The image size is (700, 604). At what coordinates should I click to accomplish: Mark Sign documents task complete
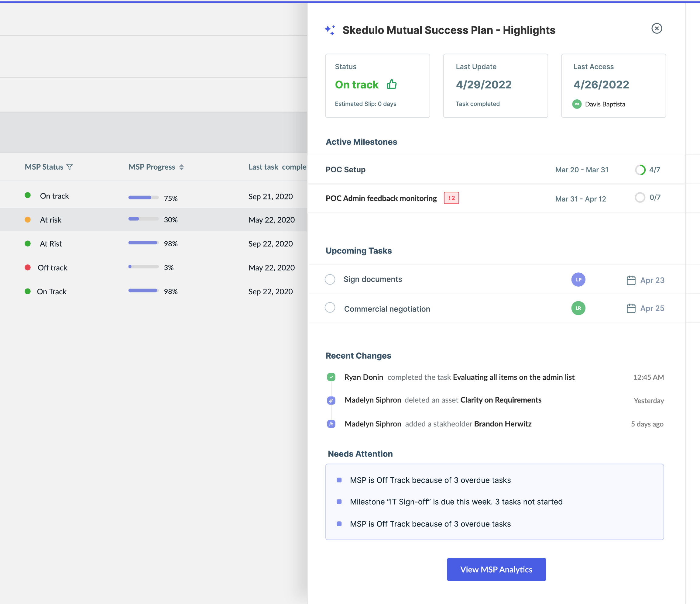coord(330,280)
